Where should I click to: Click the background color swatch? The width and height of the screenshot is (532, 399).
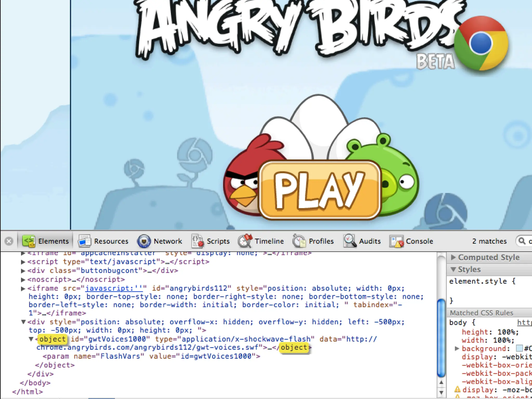click(x=519, y=348)
